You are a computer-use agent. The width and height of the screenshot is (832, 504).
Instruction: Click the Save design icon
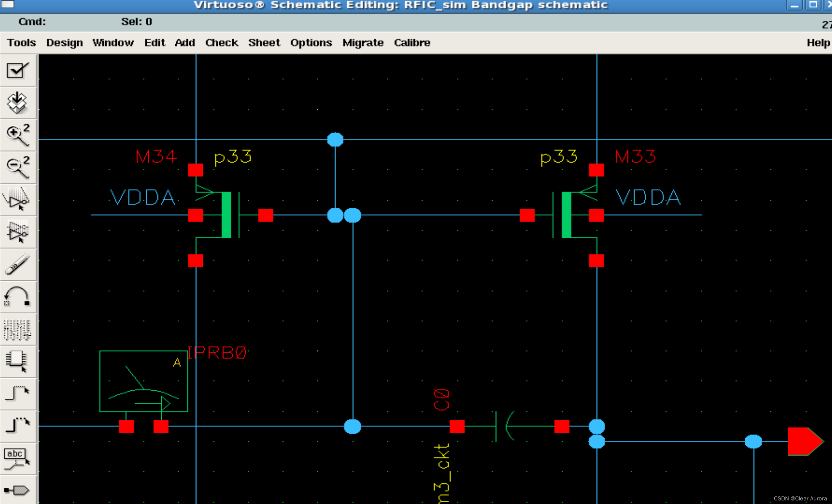[18, 103]
